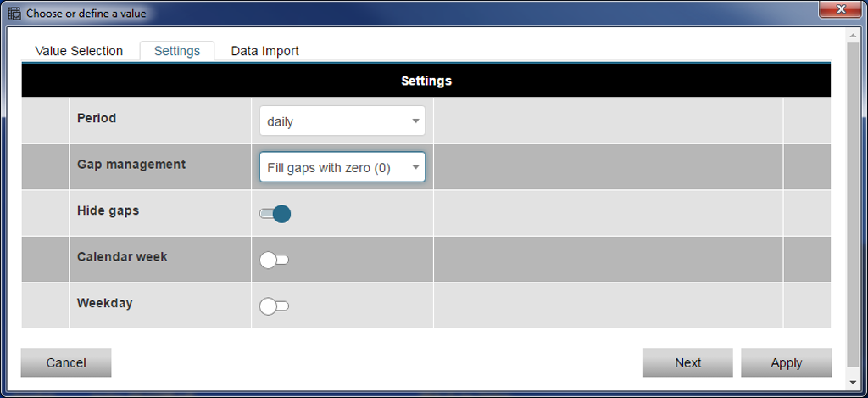Switch to the Value Selection tab
Viewport: 868px width, 398px height.
coord(79,51)
